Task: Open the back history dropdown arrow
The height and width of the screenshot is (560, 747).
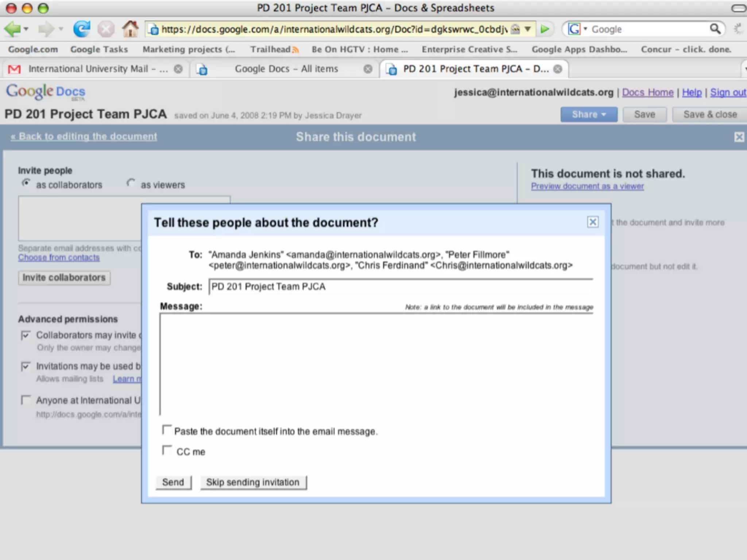Action: click(x=26, y=29)
